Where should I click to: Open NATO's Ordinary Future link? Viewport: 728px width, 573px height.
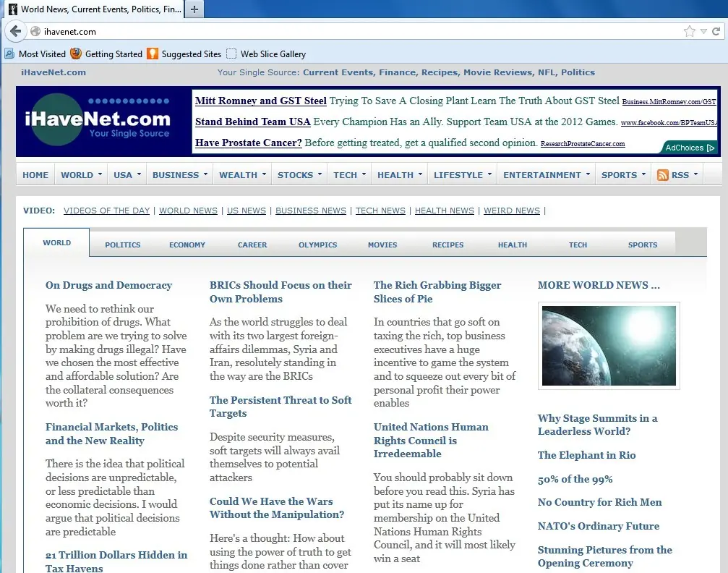598,526
